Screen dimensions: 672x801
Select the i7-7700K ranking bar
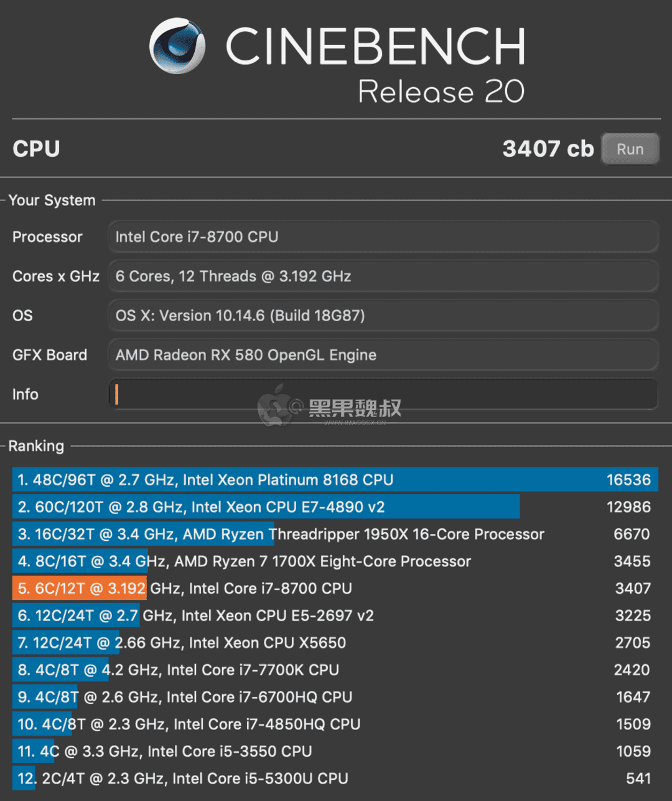point(60,670)
